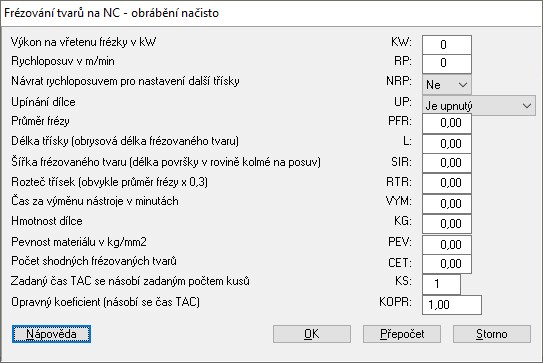The width and height of the screenshot is (543, 363).
Task: Focus the KS piece count field
Action: (442, 284)
